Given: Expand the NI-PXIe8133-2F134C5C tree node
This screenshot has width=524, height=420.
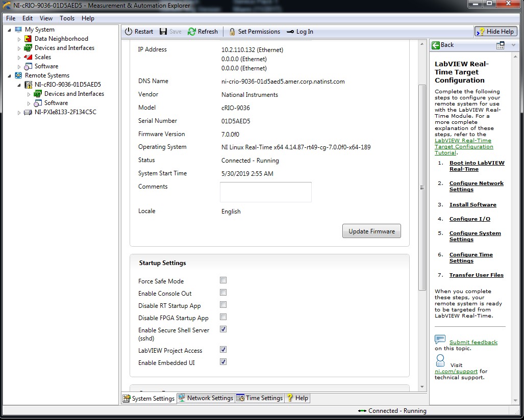Looking at the screenshot, I should pyautogui.click(x=19, y=112).
